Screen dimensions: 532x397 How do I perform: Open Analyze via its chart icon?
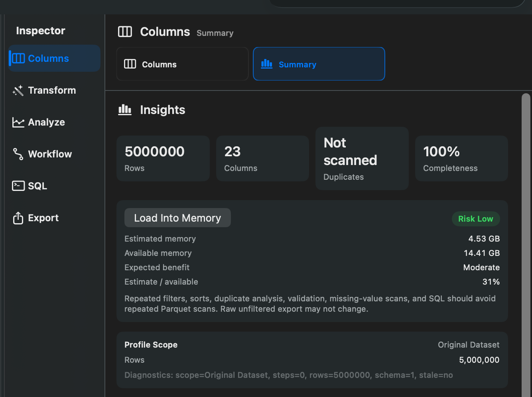[18, 122]
